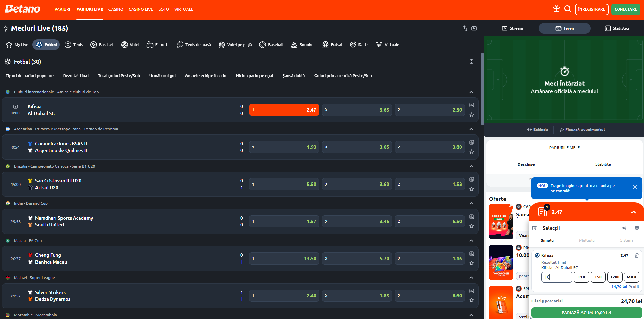644x319 pixels.
Task: Switch to the Stream tab
Action: pos(513,28)
